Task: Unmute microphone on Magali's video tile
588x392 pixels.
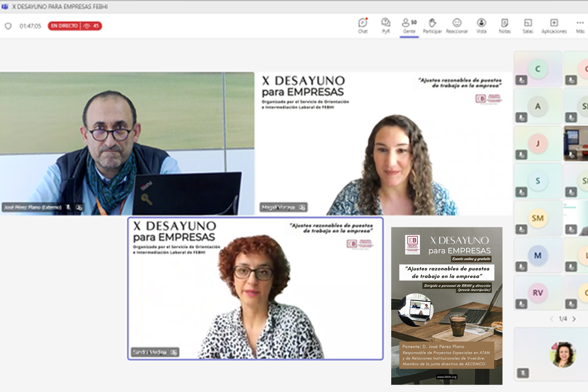Action: point(302,207)
